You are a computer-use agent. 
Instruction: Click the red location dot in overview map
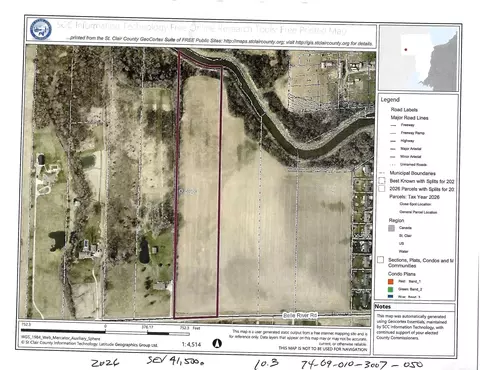(x=406, y=50)
